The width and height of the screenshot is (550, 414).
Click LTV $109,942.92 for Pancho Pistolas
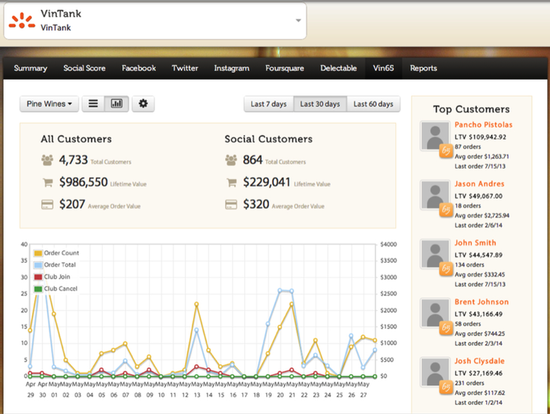coord(480,137)
